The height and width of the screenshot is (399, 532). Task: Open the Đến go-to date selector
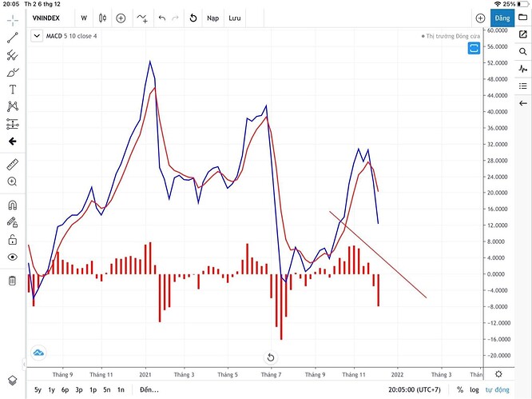point(149,389)
